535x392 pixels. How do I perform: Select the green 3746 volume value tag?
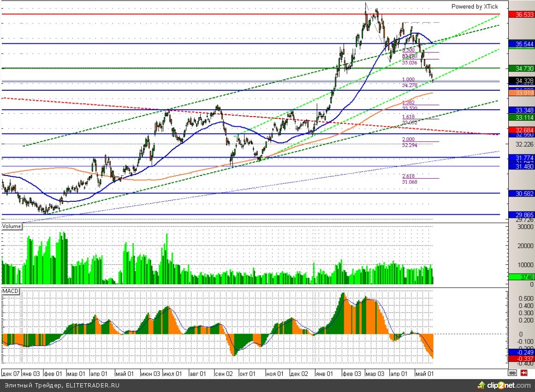coord(521,277)
